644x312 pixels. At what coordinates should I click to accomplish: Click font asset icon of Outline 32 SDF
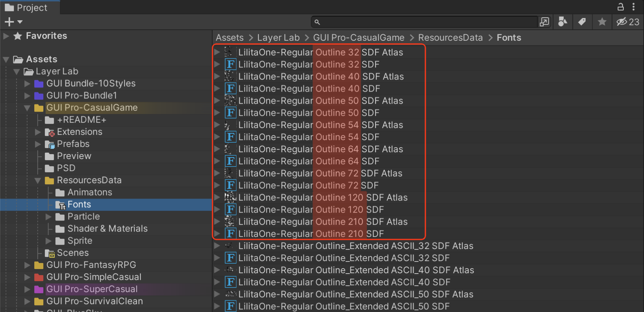230,64
